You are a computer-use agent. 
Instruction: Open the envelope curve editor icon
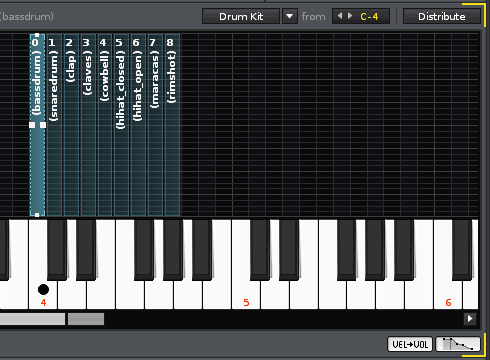[458, 344]
